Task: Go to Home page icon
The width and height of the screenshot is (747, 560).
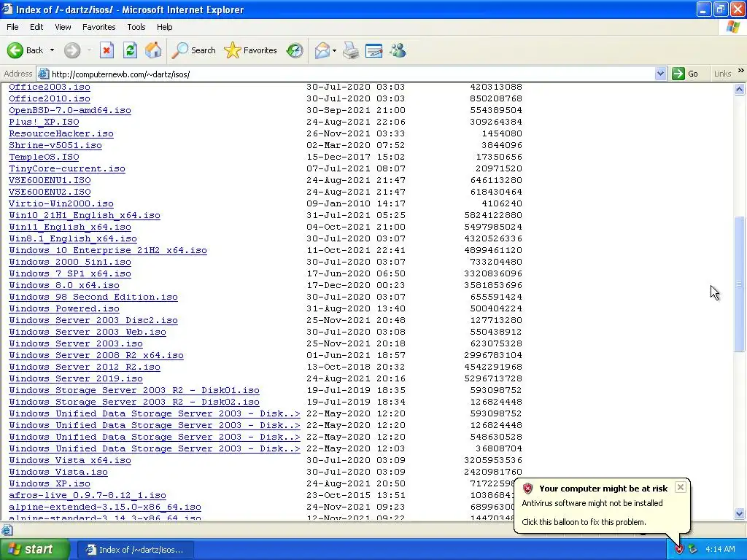Action: [153, 50]
